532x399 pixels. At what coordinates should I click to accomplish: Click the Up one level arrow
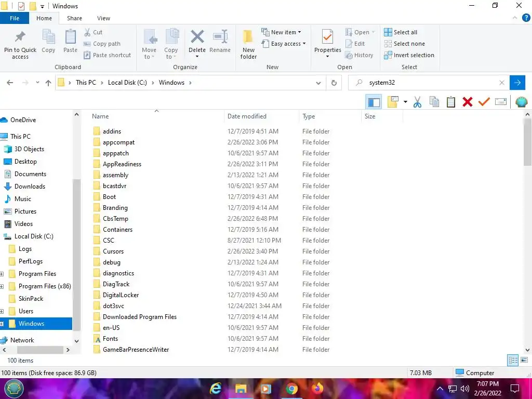click(x=48, y=83)
